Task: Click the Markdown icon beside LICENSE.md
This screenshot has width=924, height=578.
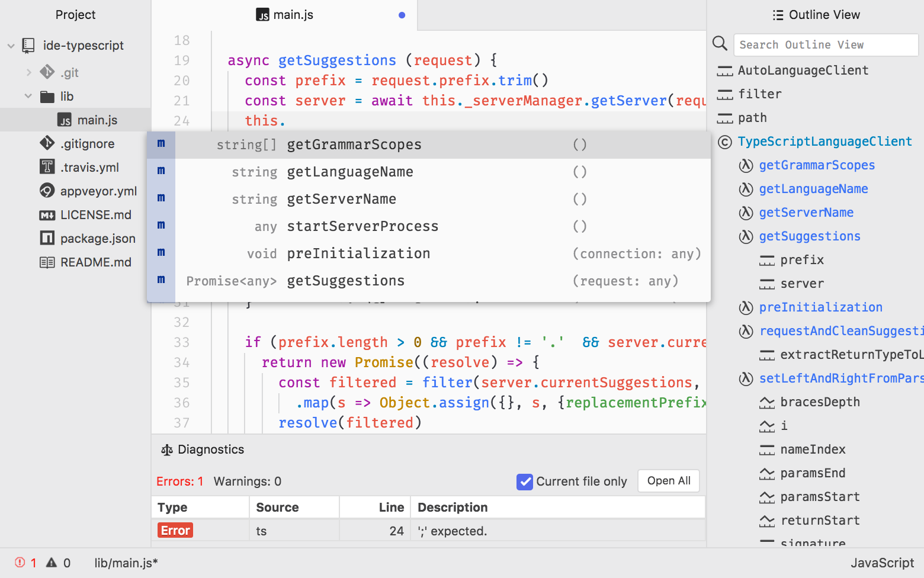Action: (47, 214)
